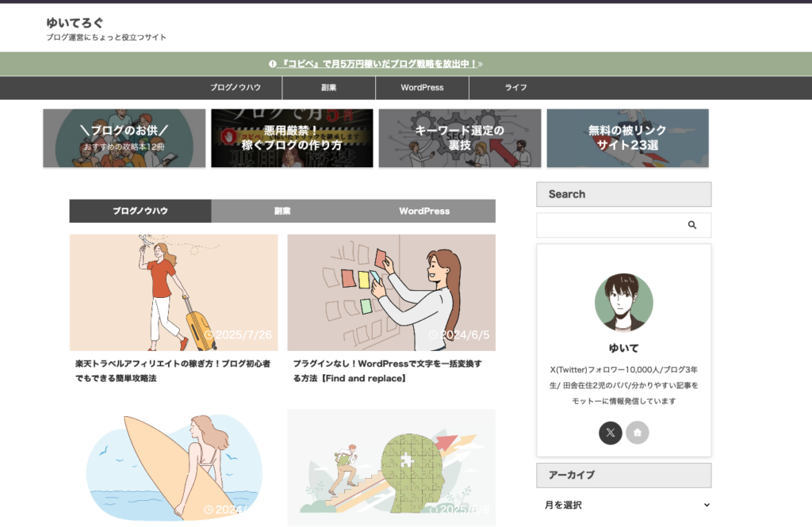Image resolution: width=812 pixels, height=527 pixels.
Task: Open the 楽天トラベルアフィリエイト article title
Action: coord(173,371)
